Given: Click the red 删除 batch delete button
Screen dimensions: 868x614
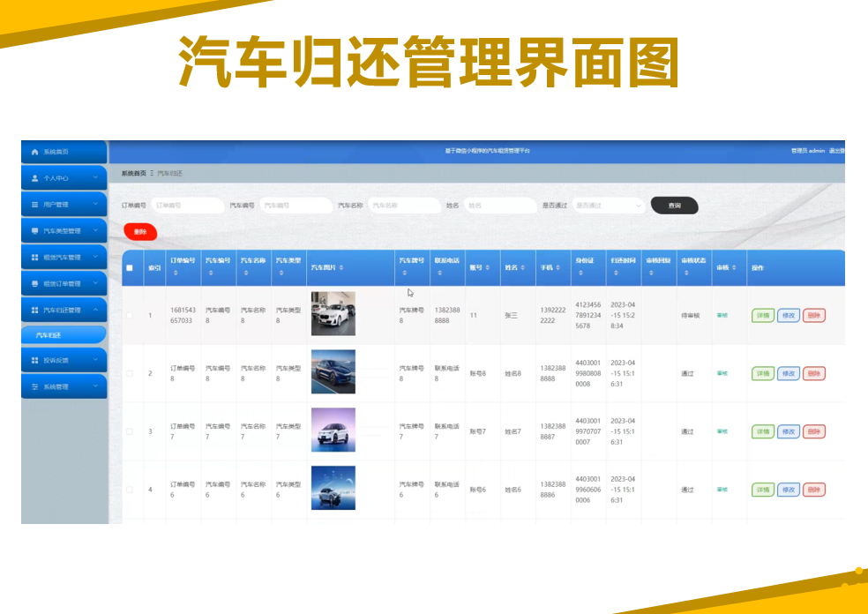Looking at the screenshot, I should [140, 232].
